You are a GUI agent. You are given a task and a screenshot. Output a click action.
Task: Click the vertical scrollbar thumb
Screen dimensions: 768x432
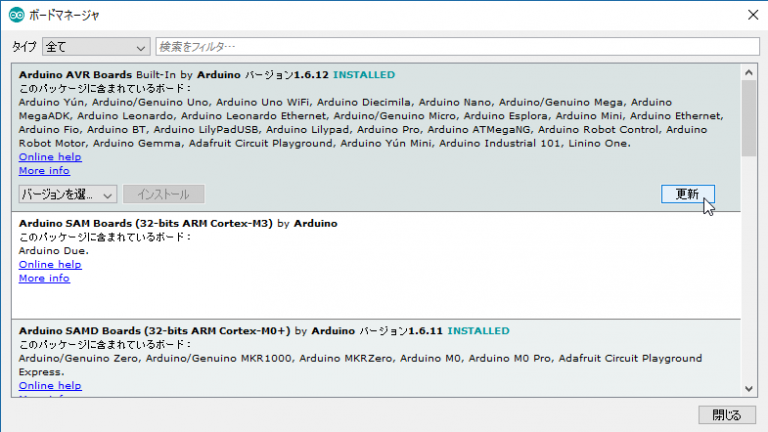749,118
